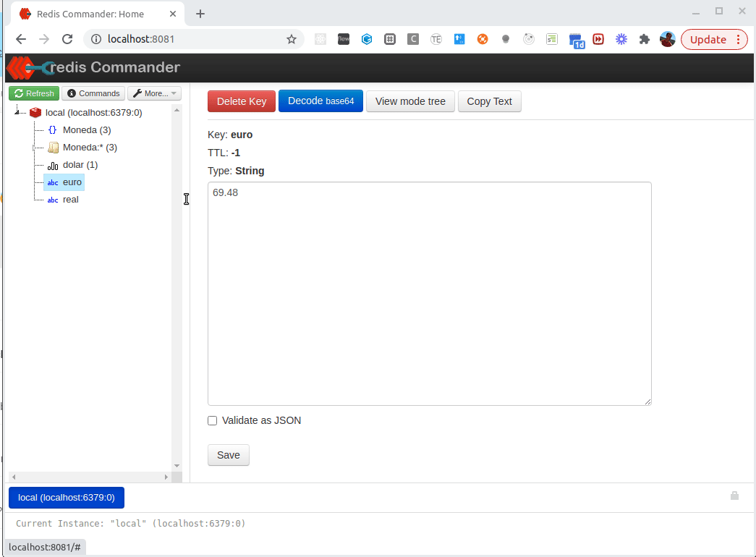Click the abc icon next to real
Viewport: 756px width, 557px height.
pyautogui.click(x=53, y=200)
